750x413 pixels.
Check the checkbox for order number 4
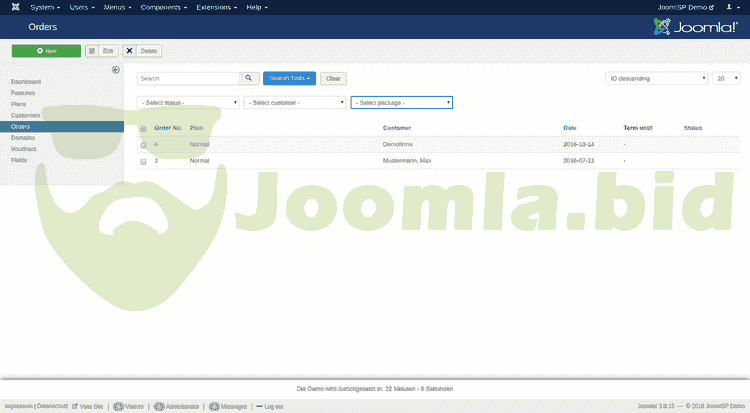click(x=143, y=145)
